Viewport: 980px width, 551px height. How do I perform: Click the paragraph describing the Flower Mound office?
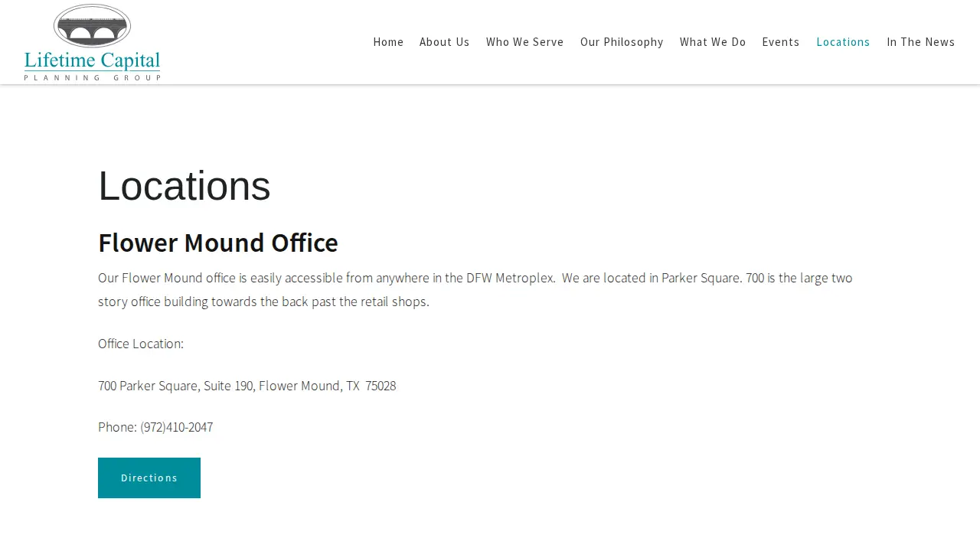(x=475, y=289)
